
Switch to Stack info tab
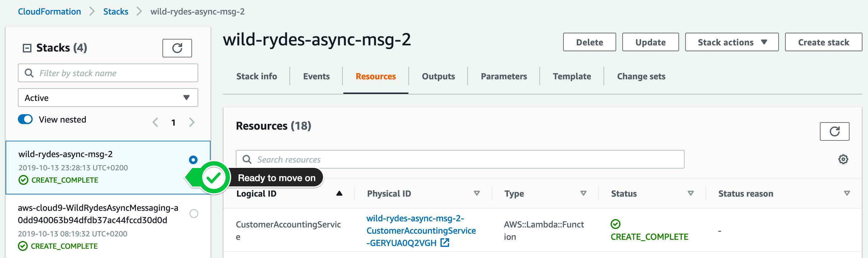(x=256, y=77)
